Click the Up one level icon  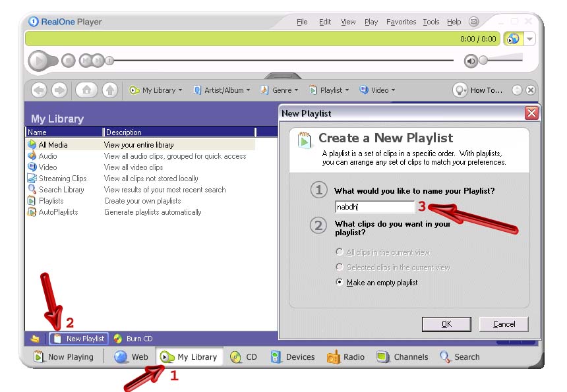110,90
